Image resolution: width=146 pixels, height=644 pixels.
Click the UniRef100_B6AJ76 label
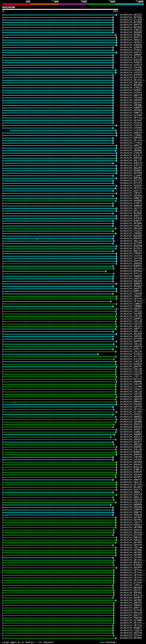[x=131, y=251]
